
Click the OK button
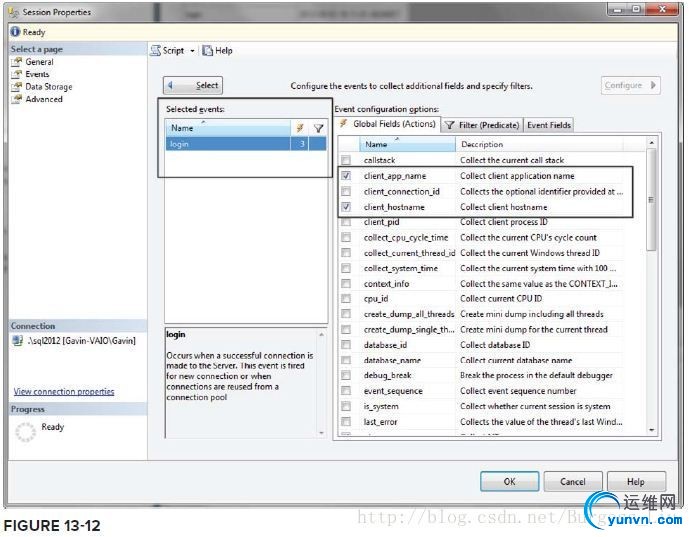pos(509,482)
